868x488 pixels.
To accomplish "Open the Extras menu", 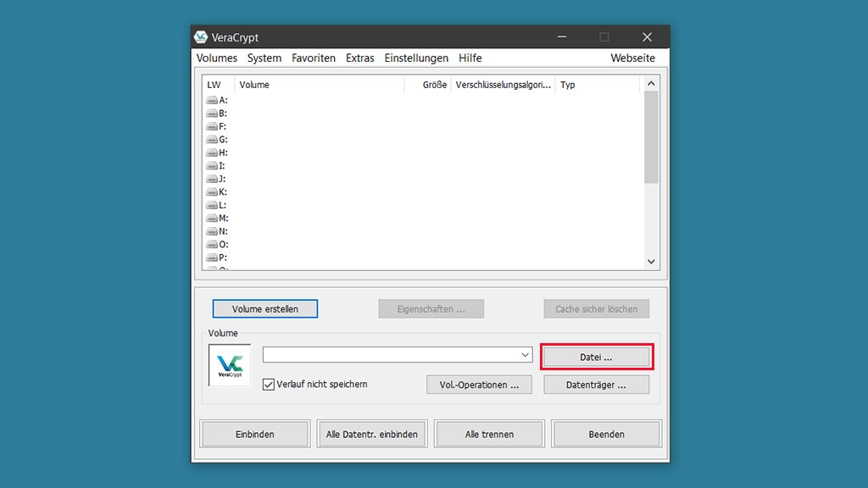I will (359, 58).
